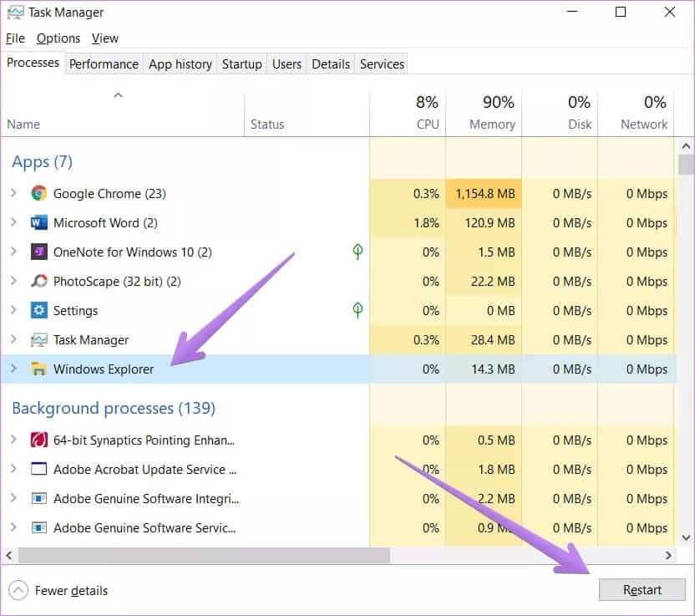This screenshot has height=616, width=695.
Task: Click the Task Manager row icon
Action: tap(38, 339)
